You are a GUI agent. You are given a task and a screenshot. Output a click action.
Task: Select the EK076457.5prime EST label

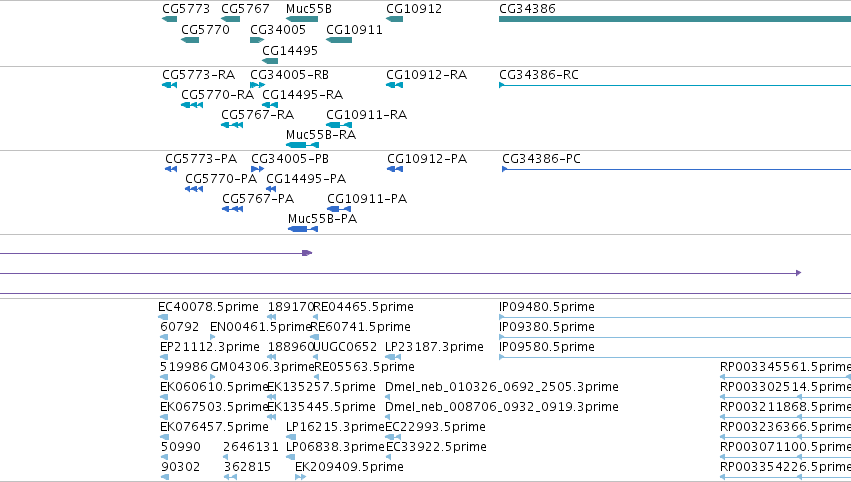(214, 427)
